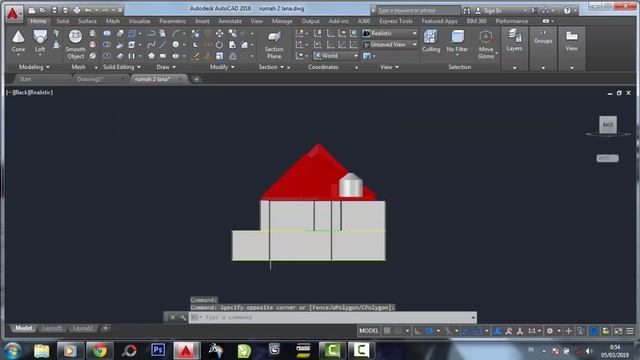Switch to the Surface ribbon tab
Image resolution: width=640 pixels, height=360 pixels.
[87, 21]
